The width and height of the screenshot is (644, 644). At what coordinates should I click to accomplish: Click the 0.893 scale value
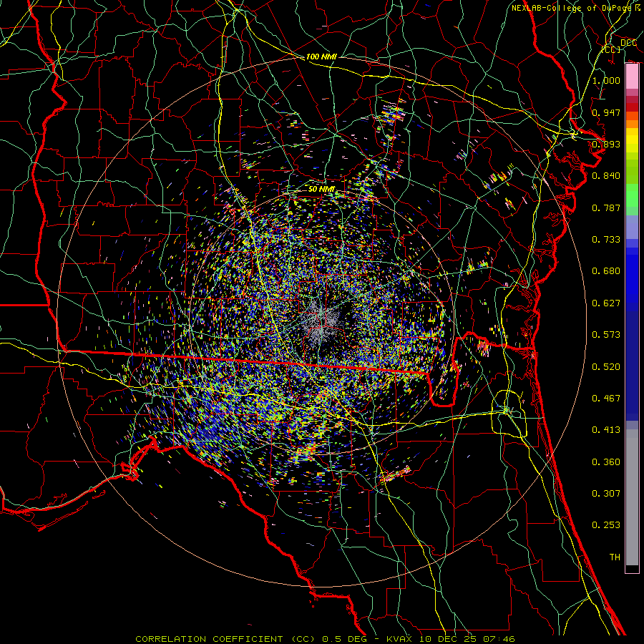click(x=606, y=144)
